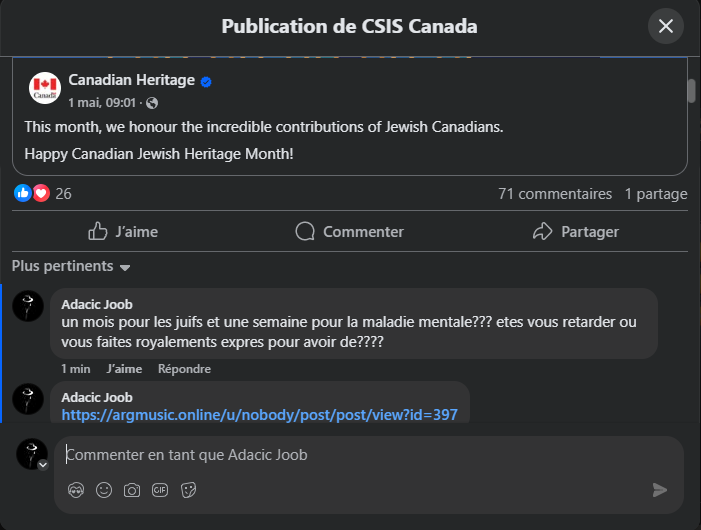Click the J'aime button under the post
The image size is (701, 530).
click(x=123, y=231)
